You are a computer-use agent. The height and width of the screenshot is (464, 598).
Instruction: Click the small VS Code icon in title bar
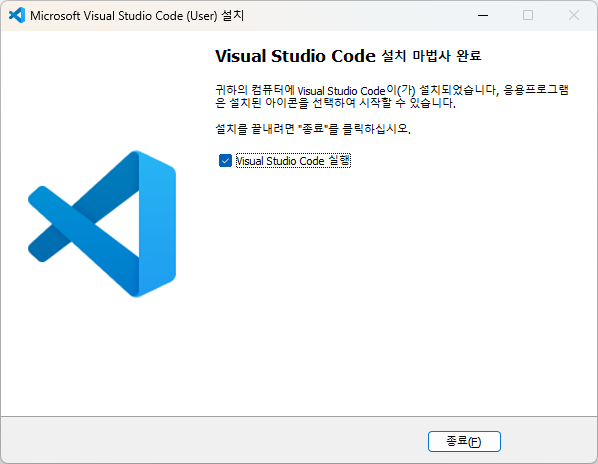point(17,15)
